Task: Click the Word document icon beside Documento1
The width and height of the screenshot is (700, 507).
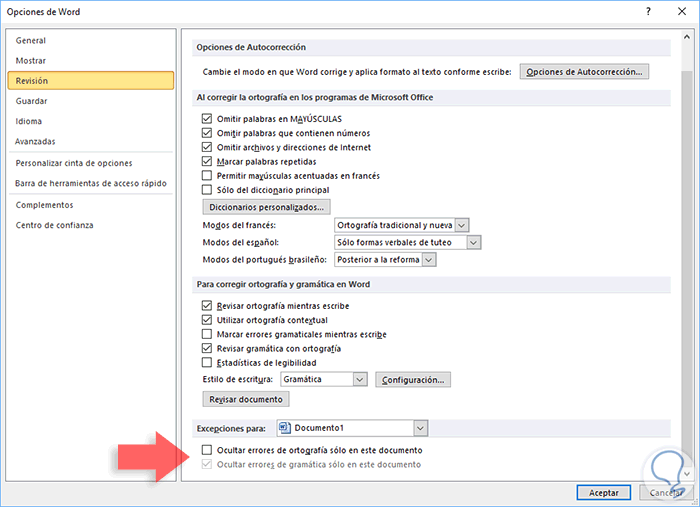Action: point(284,428)
